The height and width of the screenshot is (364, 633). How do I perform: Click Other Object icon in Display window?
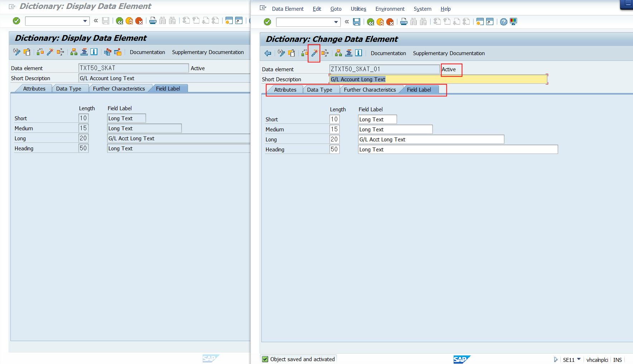point(27,52)
